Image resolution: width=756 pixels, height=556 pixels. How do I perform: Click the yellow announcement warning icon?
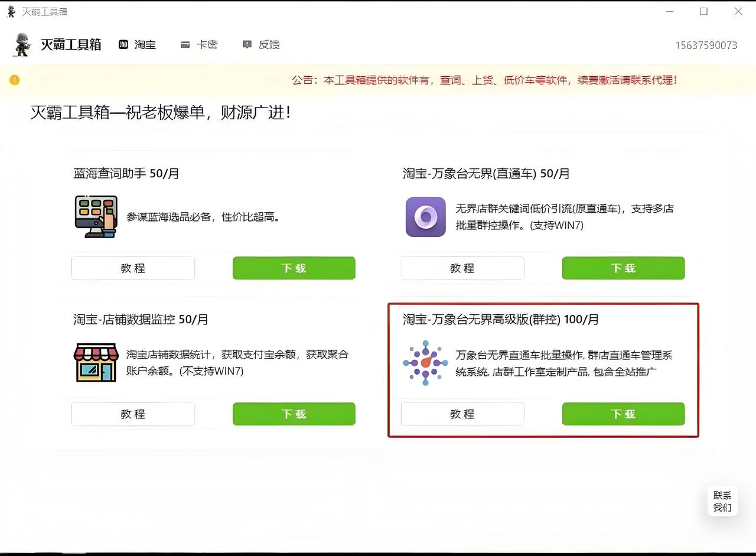[15, 80]
